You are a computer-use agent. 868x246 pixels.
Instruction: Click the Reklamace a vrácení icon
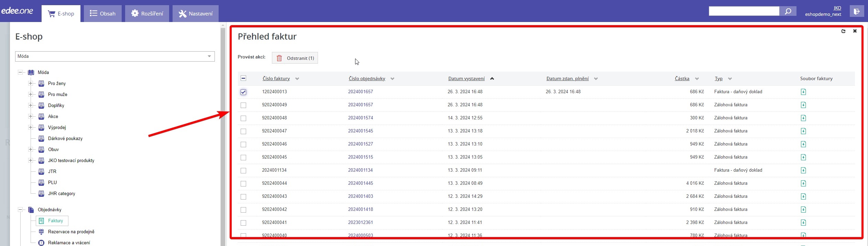tap(41, 243)
